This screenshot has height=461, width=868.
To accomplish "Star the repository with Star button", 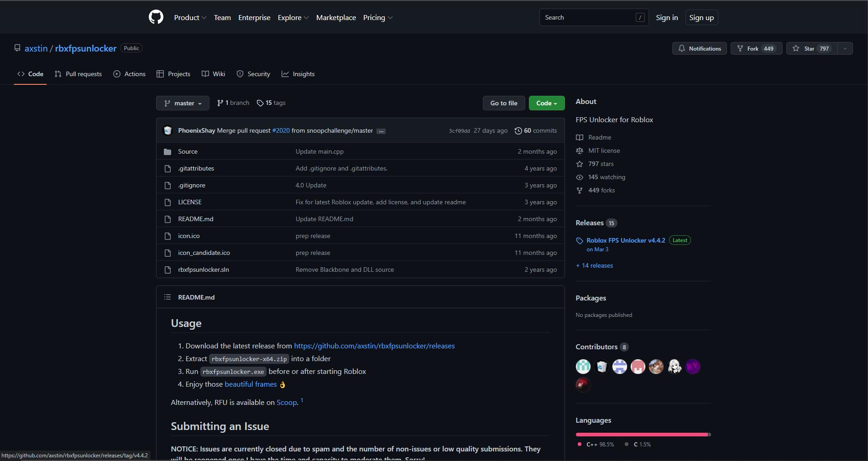I will (x=812, y=48).
